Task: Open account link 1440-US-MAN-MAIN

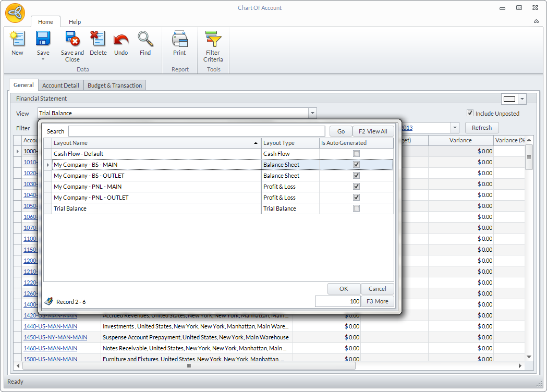Action: 50,326
